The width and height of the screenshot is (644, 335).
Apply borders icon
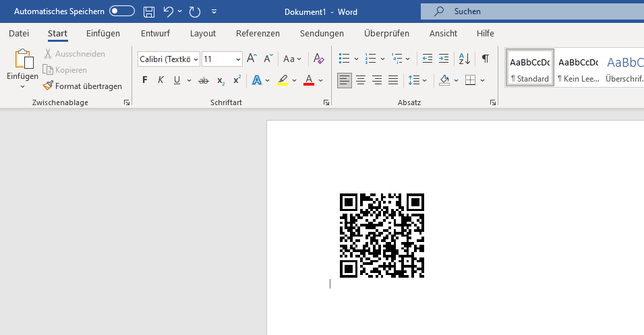tap(470, 80)
